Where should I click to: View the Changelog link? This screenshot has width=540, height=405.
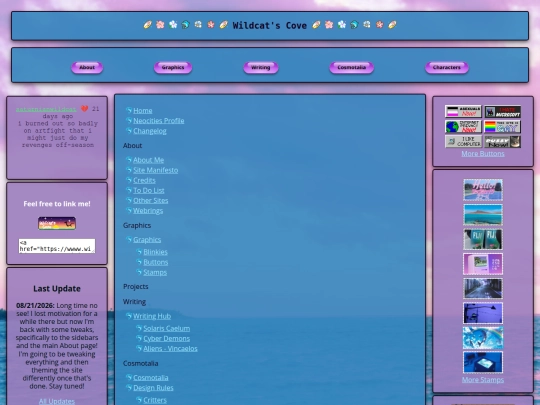[x=150, y=131]
